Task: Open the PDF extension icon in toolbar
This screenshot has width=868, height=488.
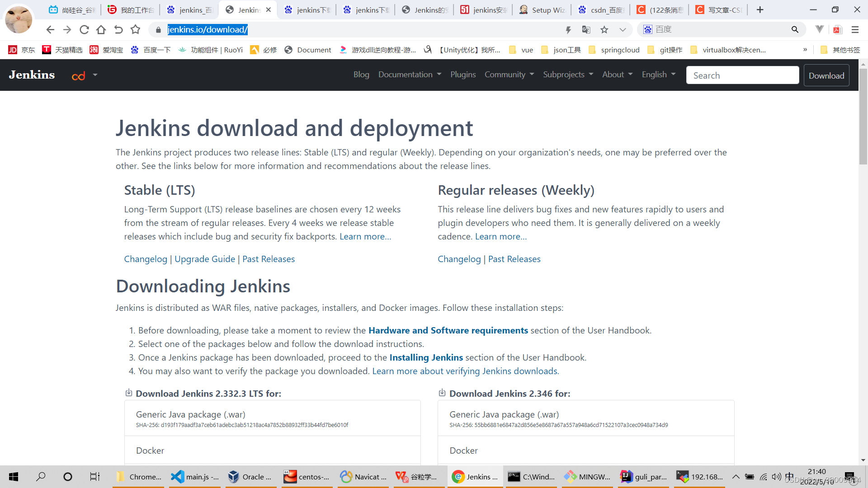Action: pos(837,30)
